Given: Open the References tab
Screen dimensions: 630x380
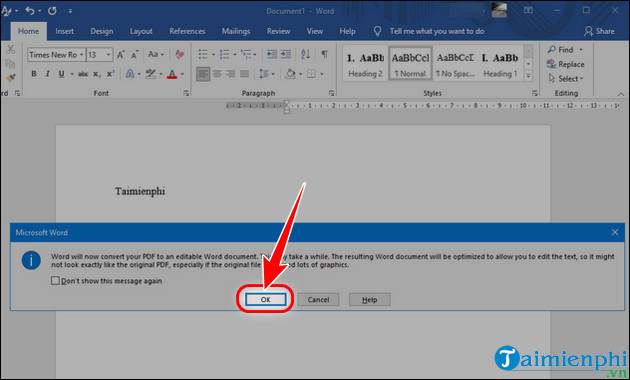Looking at the screenshot, I should pyautogui.click(x=187, y=31).
